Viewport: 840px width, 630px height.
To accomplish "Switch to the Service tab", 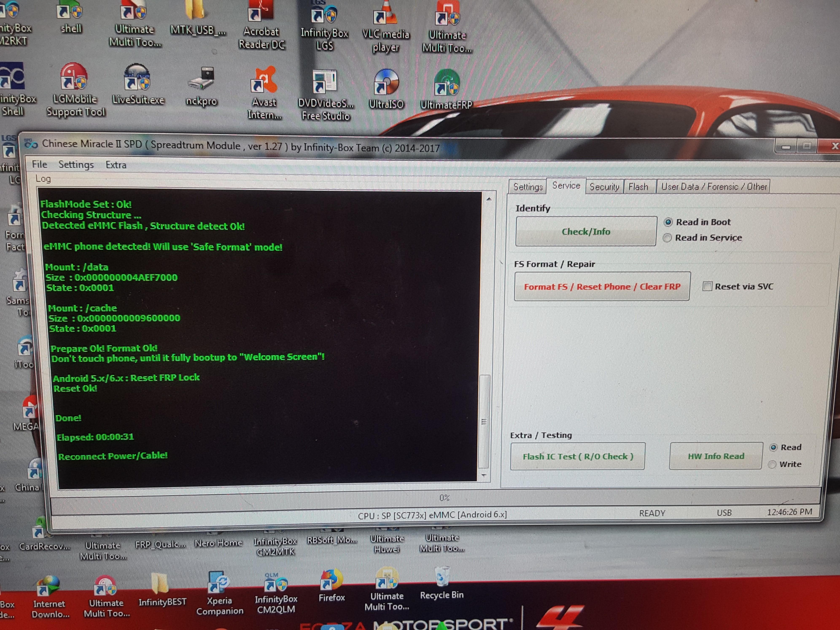I will coord(566,186).
